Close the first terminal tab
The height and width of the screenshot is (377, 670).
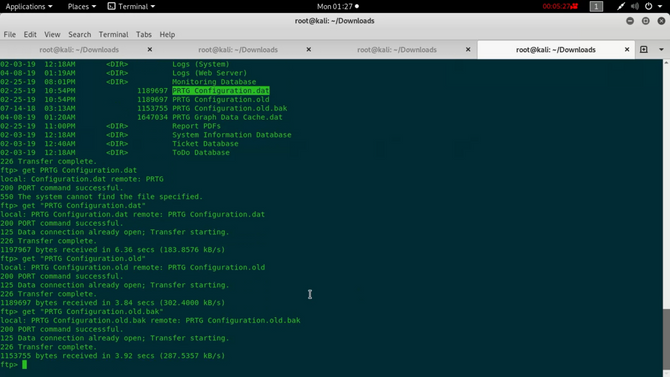tap(150, 50)
